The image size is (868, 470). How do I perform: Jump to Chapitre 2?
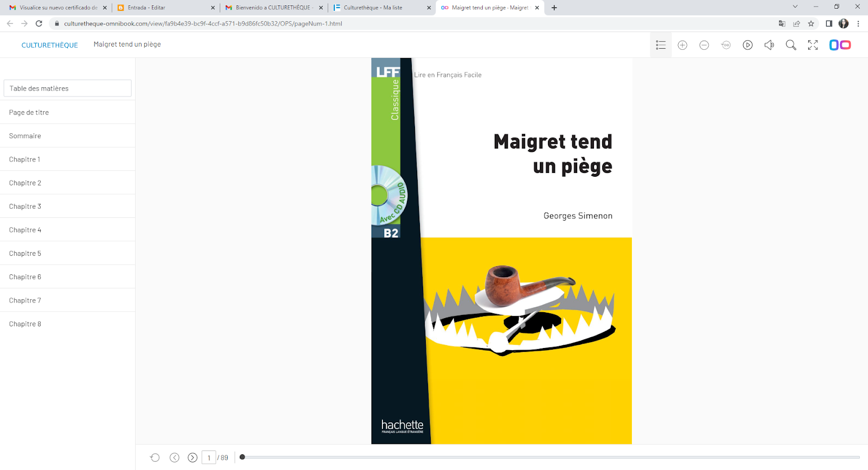(67, 183)
